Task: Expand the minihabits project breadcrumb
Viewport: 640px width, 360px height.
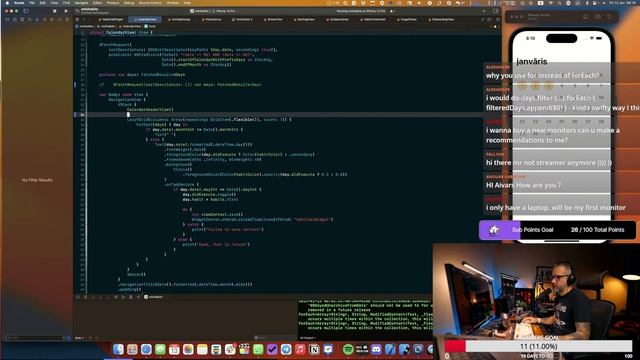Action: [x=85, y=26]
